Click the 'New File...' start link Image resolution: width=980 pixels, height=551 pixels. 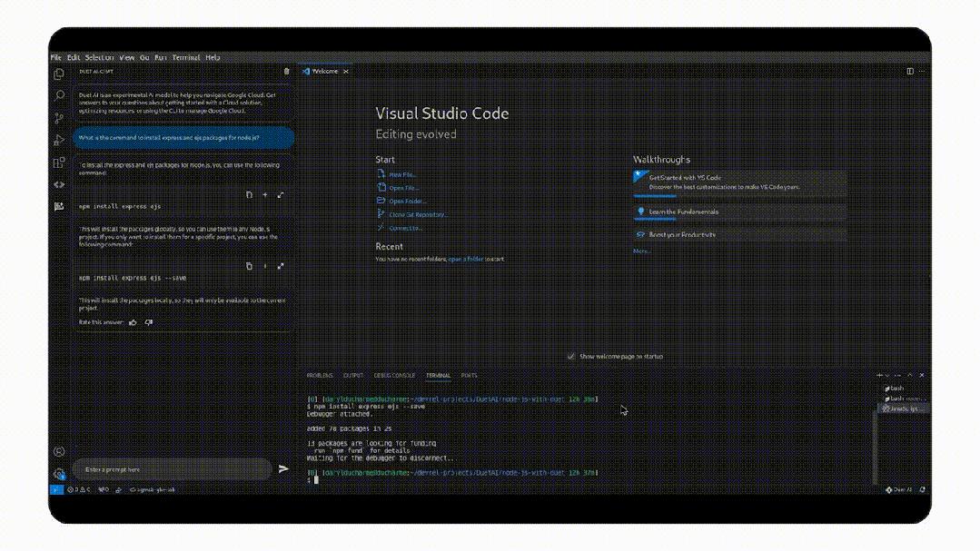[x=402, y=174]
